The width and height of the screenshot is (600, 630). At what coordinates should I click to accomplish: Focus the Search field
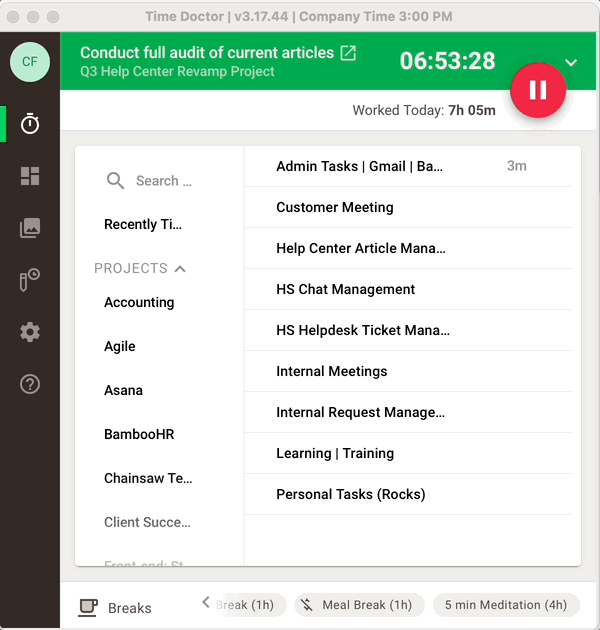coord(164,181)
